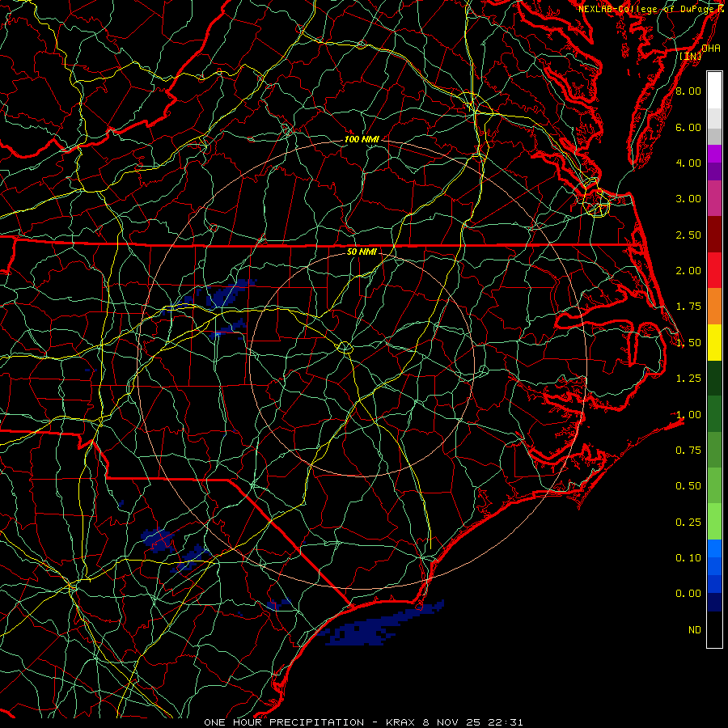Select the 1.50 legend label
Screen dimensions: 728x728
click(x=688, y=343)
